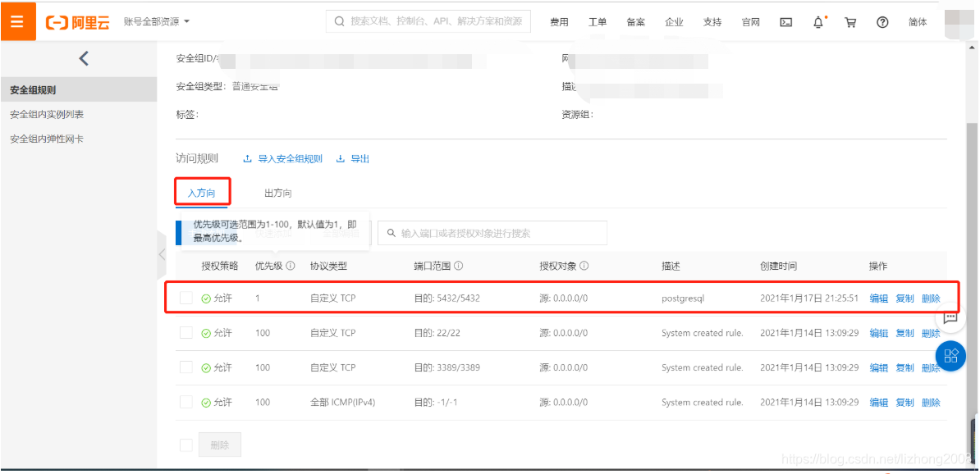Click the 5432/5432 port range cell

446,299
